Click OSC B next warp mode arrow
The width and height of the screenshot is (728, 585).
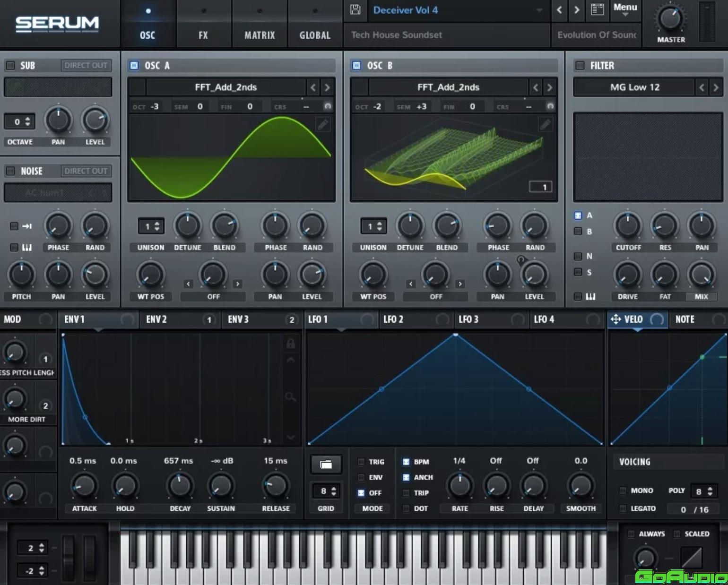(x=460, y=284)
